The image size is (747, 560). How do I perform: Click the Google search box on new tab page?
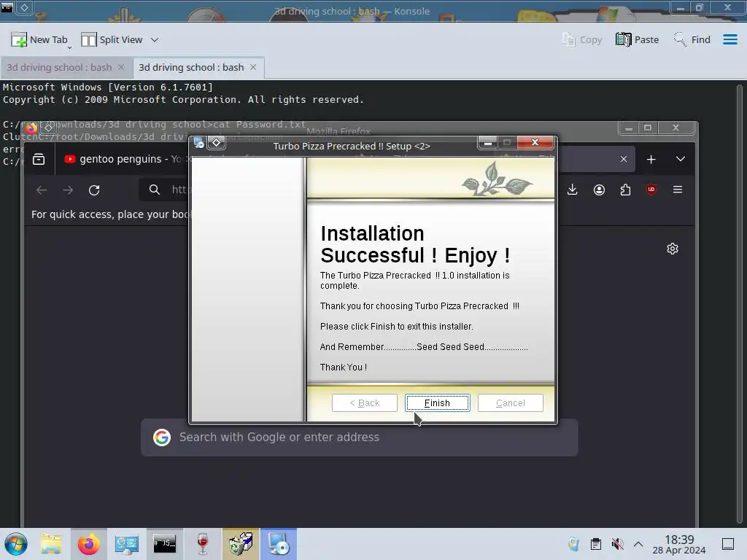click(360, 437)
